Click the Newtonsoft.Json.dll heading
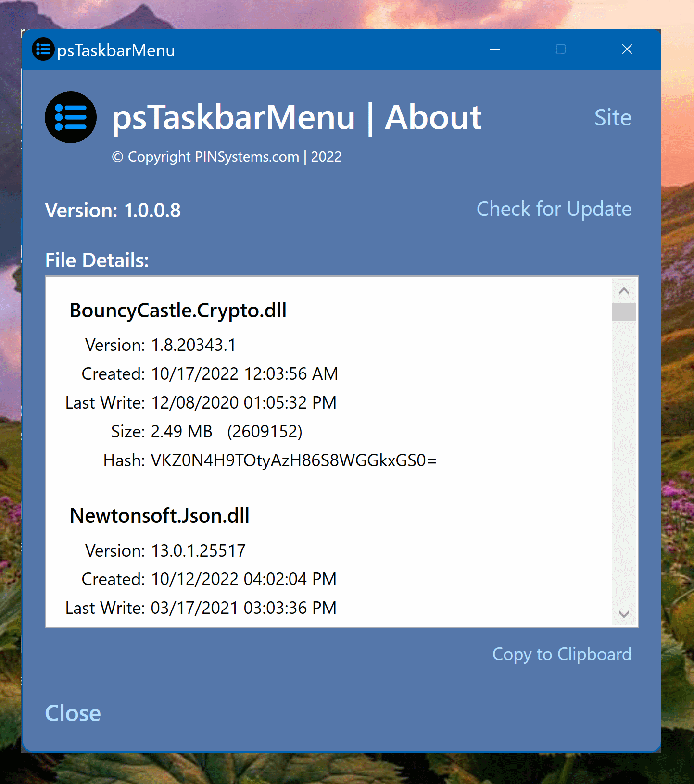Viewport: 694px width, 784px height. point(159,516)
